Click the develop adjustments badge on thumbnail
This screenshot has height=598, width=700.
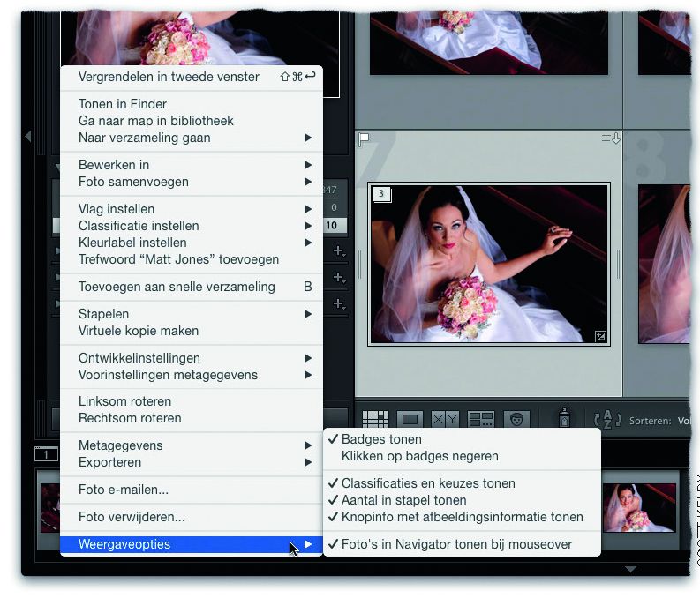[600, 335]
